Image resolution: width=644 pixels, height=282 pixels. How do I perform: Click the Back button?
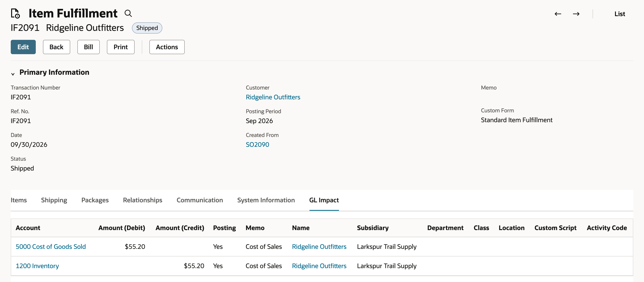[57, 47]
